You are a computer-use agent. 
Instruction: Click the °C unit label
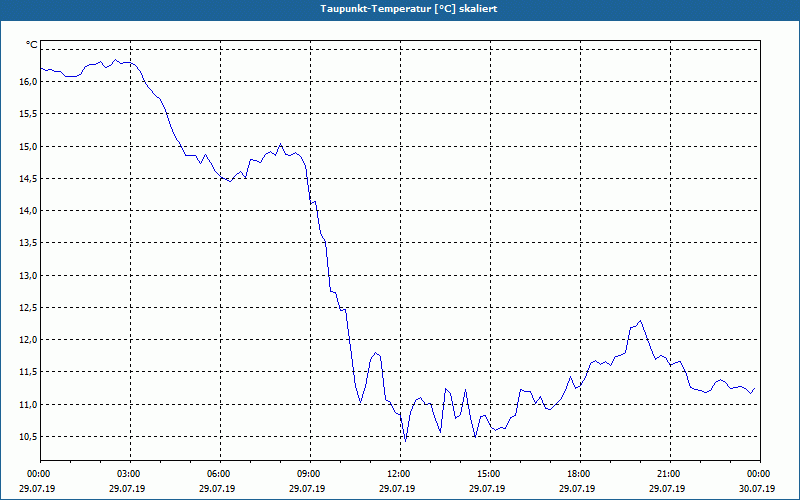[x=31, y=45]
